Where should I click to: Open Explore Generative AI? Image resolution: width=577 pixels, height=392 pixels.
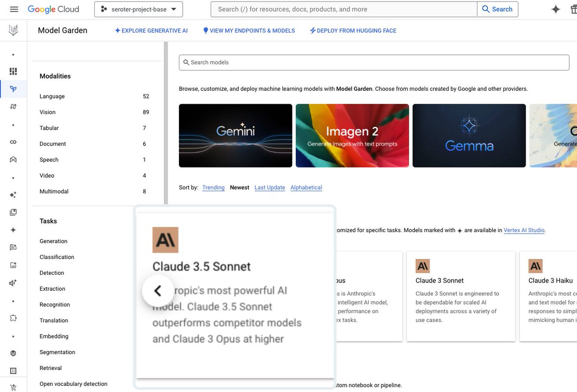(151, 31)
